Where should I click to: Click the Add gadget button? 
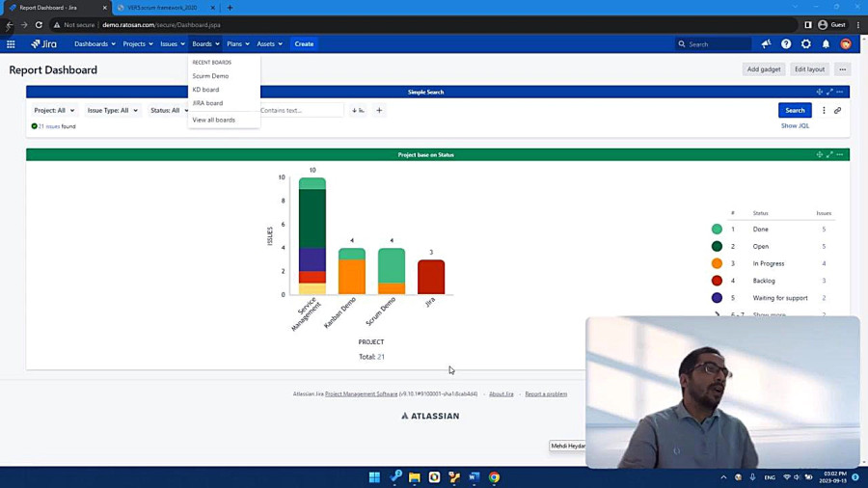pos(764,69)
